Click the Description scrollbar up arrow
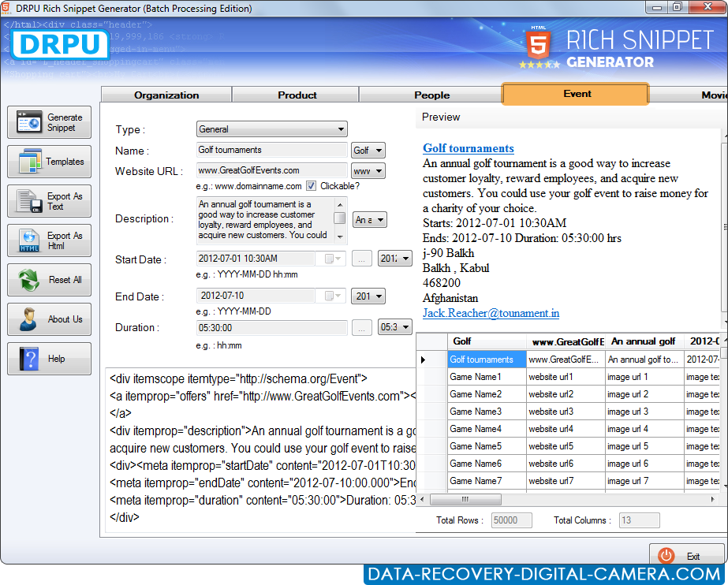 coord(340,204)
